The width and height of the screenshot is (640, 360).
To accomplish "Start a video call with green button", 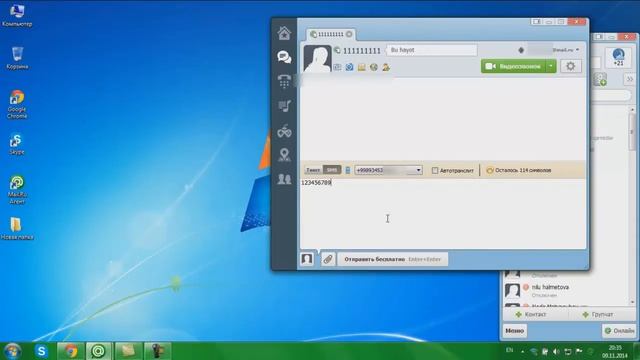I will point(513,66).
